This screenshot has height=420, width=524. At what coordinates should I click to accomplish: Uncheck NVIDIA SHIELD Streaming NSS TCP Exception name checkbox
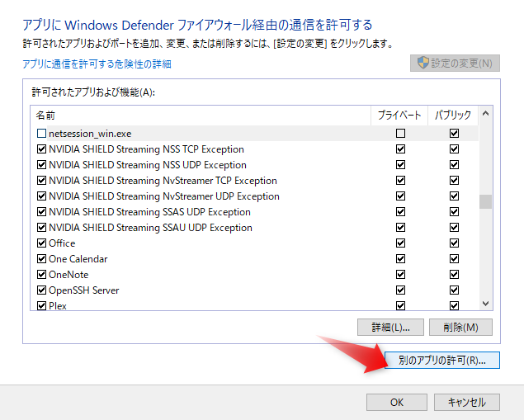[x=41, y=149]
